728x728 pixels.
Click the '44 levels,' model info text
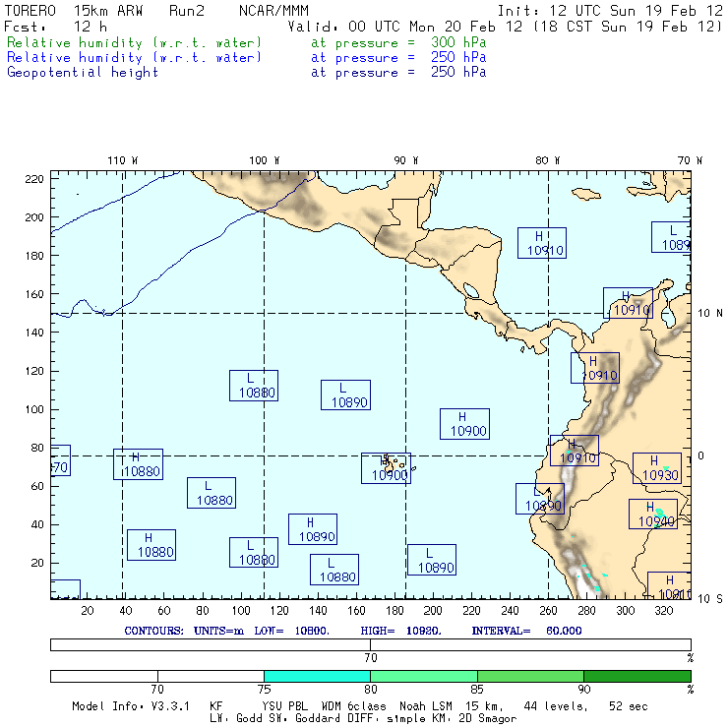tap(556, 706)
